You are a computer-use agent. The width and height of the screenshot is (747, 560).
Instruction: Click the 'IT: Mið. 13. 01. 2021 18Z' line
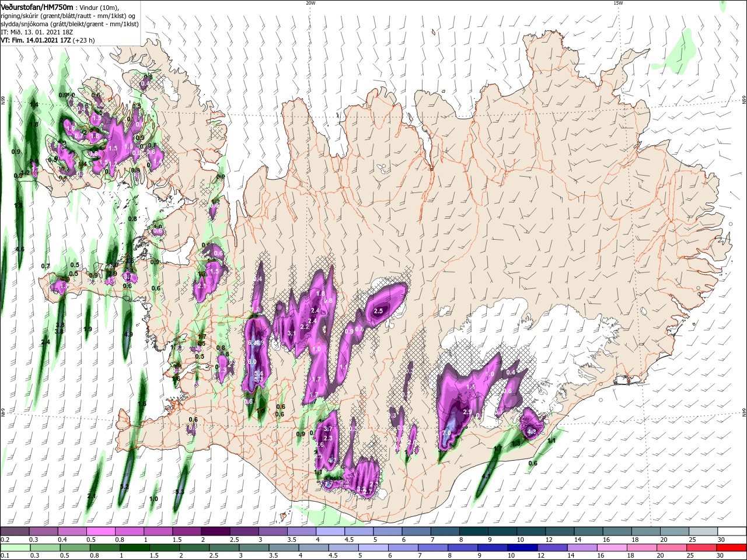tap(38, 33)
